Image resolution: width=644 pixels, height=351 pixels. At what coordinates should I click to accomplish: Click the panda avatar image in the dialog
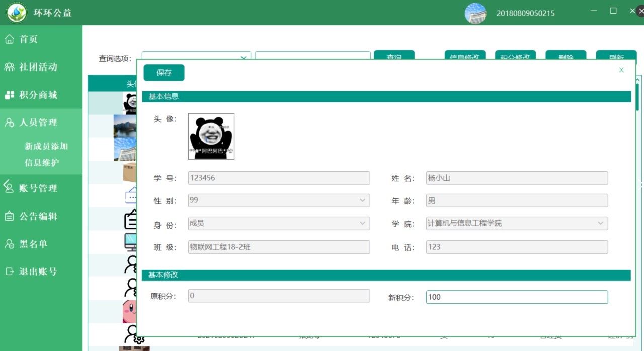pos(211,136)
